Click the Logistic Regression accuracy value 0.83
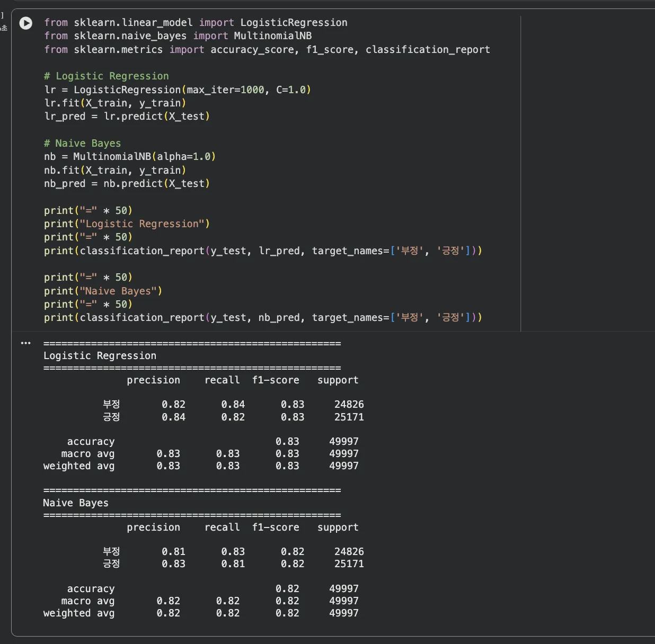This screenshot has height=644, width=655. point(287,442)
